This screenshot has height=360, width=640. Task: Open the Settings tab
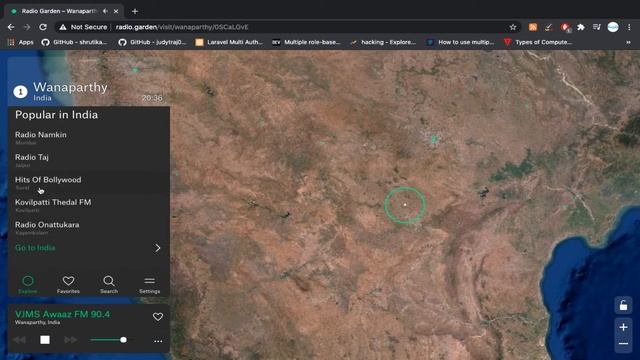[149, 284]
